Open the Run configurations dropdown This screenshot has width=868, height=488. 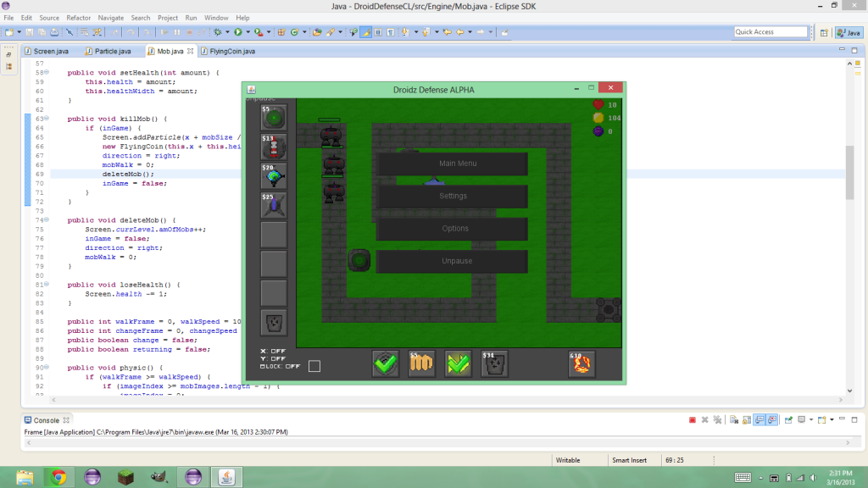pos(248,32)
